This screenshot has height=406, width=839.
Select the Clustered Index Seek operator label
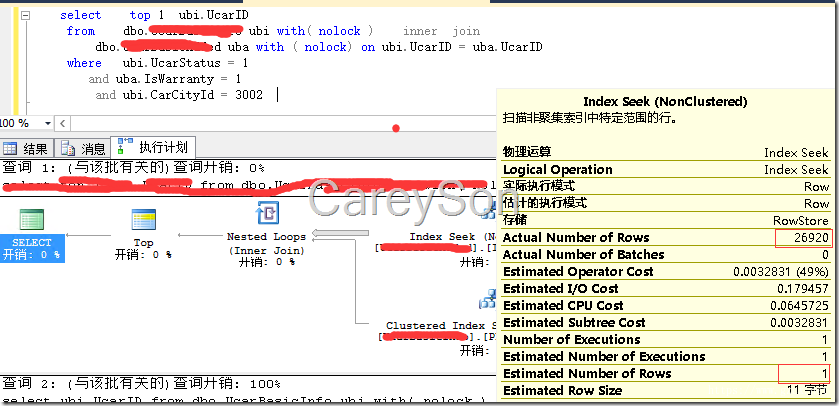436,325
